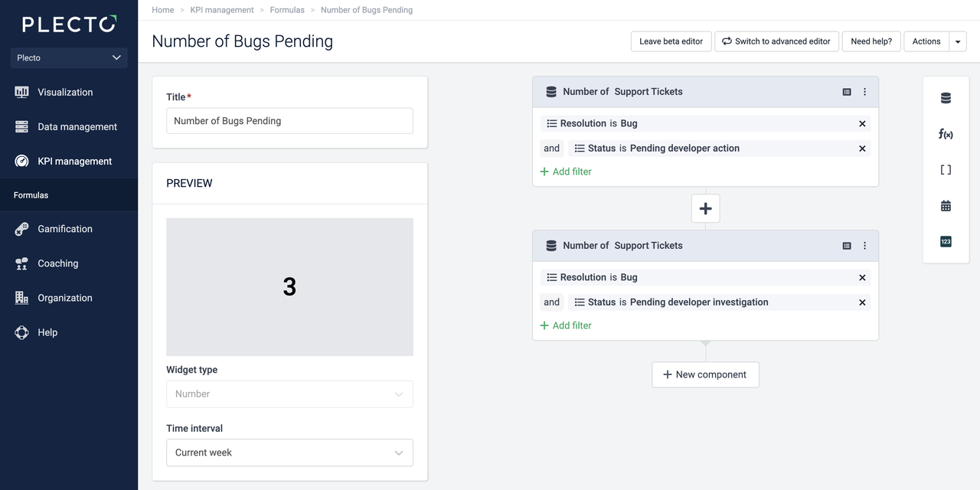Viewport: 980px width, 490px height.
Task: Remove Resolution is Bug filter in second card
Action: pos(862,278)
